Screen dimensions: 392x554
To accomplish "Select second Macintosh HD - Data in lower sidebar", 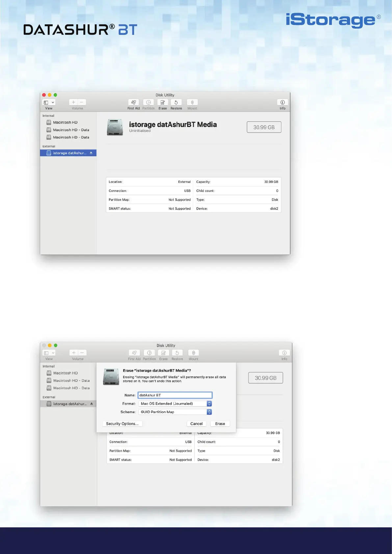I will (68, 388).
